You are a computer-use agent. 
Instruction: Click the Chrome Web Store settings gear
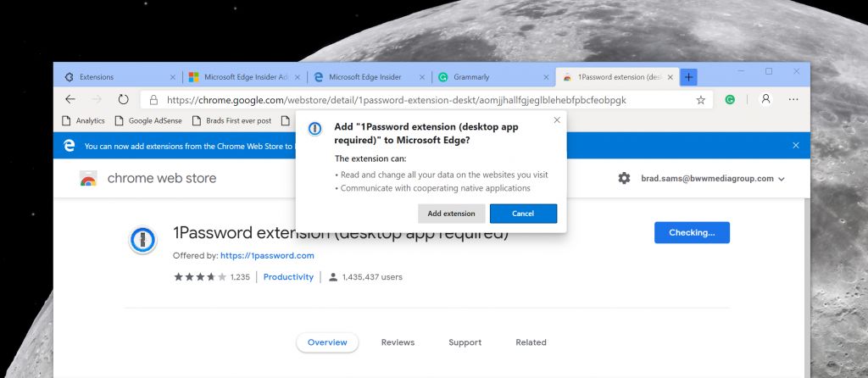pyautogui.click(x=624, y=178)
